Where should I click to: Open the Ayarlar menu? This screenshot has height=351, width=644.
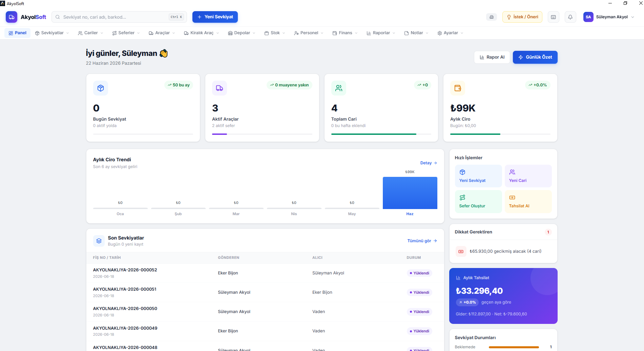tap(450, 33)
